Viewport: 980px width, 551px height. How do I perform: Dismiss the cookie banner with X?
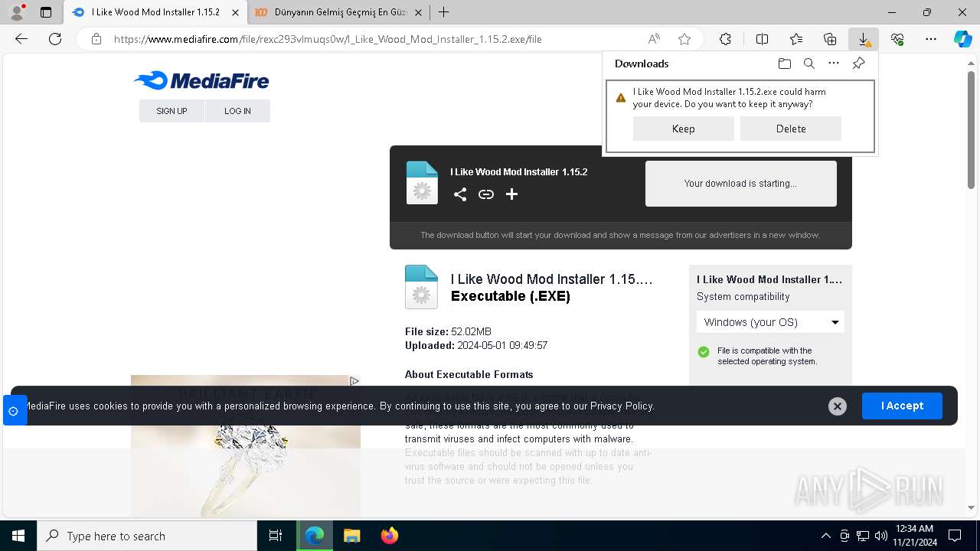(838, 406)
